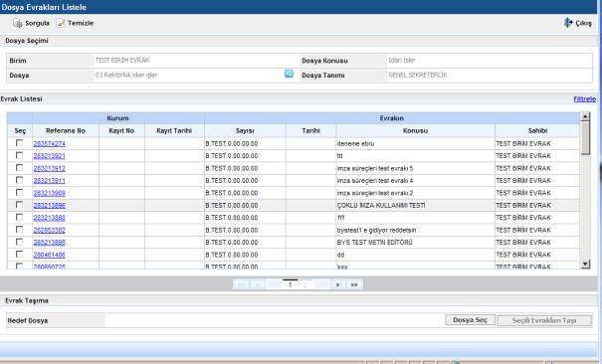
Task: Open reference link for 'ÇOKLU İMZA KULLANIMI TESTİ'
Action: pyautogui.click(x=49, y=205)
